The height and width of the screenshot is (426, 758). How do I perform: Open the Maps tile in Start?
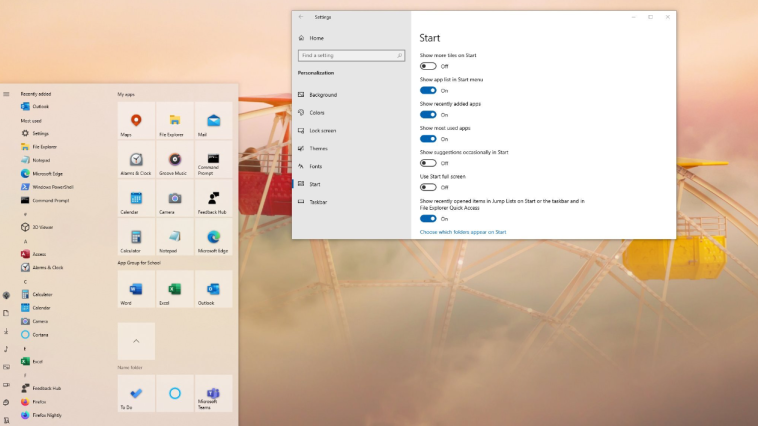click(136, 120)
